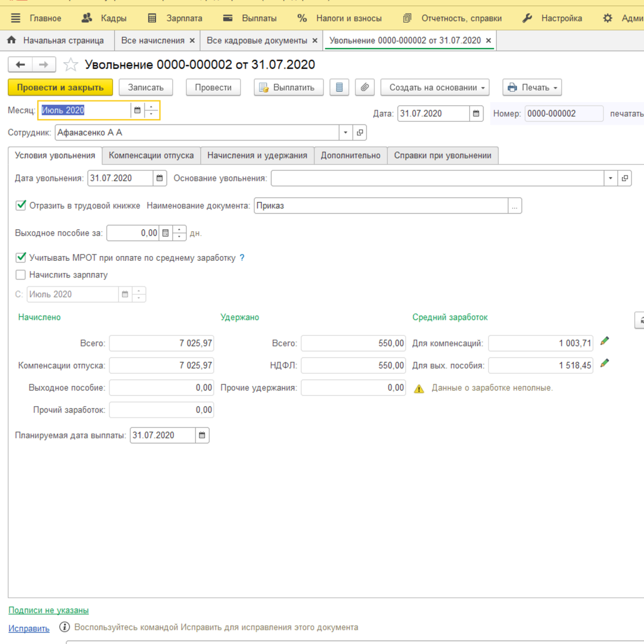644x644 pixels.
Task: Click the НДФЛ amount 550,00 field
Action: pos(354,365)
